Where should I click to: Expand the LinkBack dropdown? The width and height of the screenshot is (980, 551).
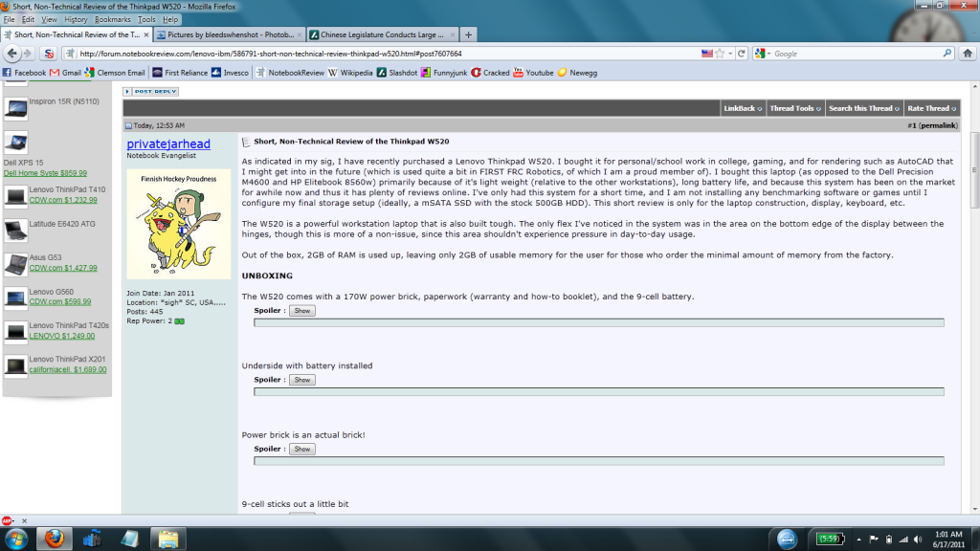[743, 108]
